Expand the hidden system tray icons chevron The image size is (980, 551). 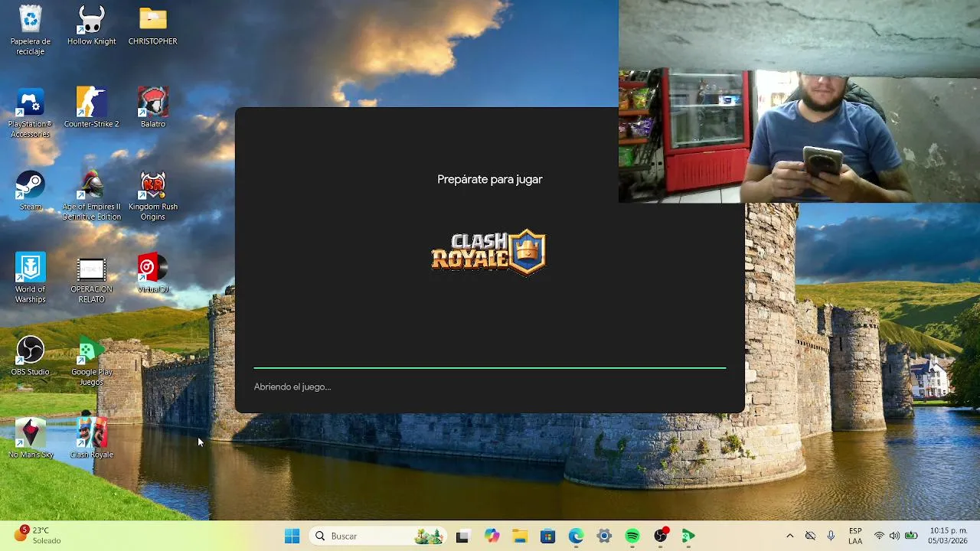tap(789, 536)
